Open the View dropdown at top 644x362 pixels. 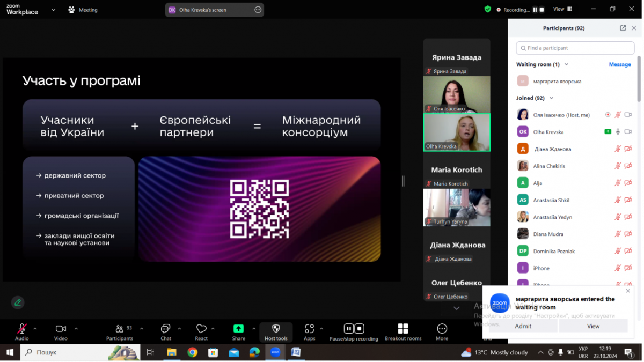coord(562,9)
